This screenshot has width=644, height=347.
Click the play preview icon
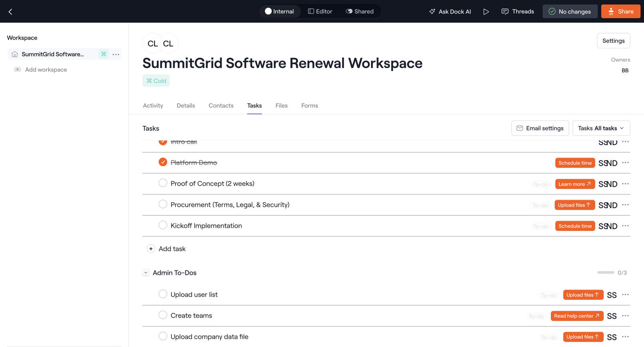(486, 12)
